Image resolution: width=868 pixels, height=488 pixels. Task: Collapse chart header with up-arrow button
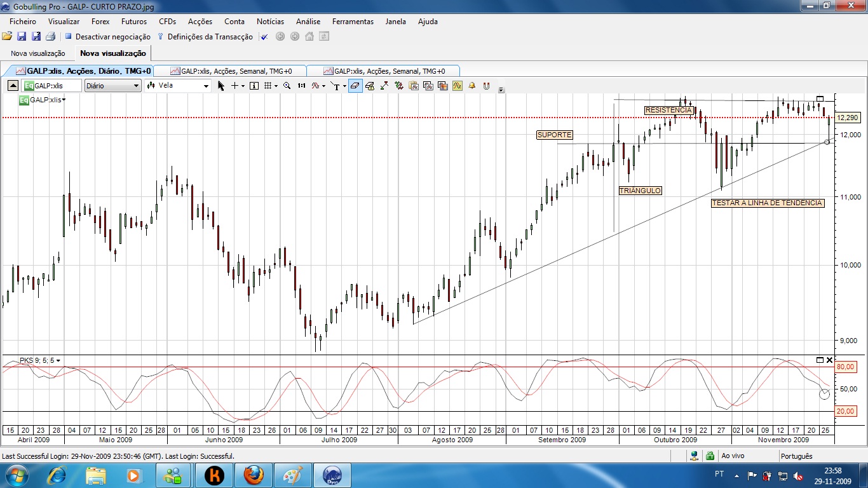pyautogui.click(x=13, y=86)
